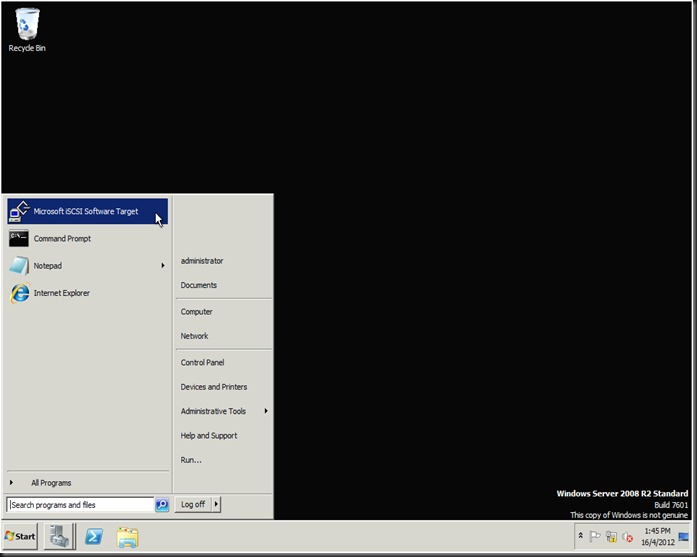Viewport: 697px width, 557px height.
Task: Show hidden tray icons chevron
Action: (x=581, y=536)
